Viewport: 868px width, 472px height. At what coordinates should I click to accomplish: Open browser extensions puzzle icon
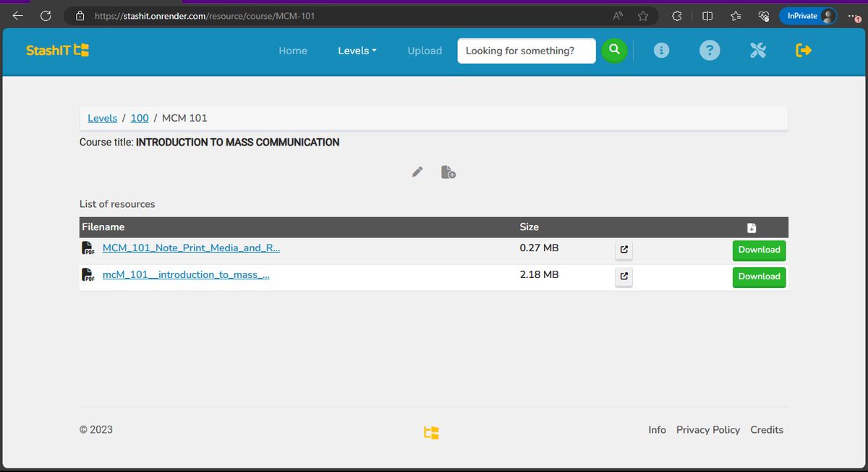(x=677, y=16)
